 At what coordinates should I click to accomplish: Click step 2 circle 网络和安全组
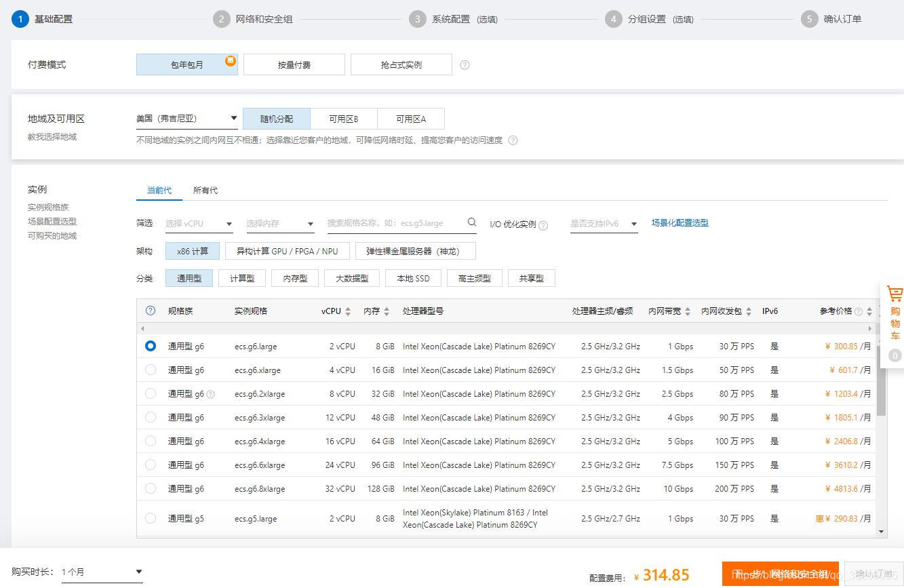[x=221, y=19]
